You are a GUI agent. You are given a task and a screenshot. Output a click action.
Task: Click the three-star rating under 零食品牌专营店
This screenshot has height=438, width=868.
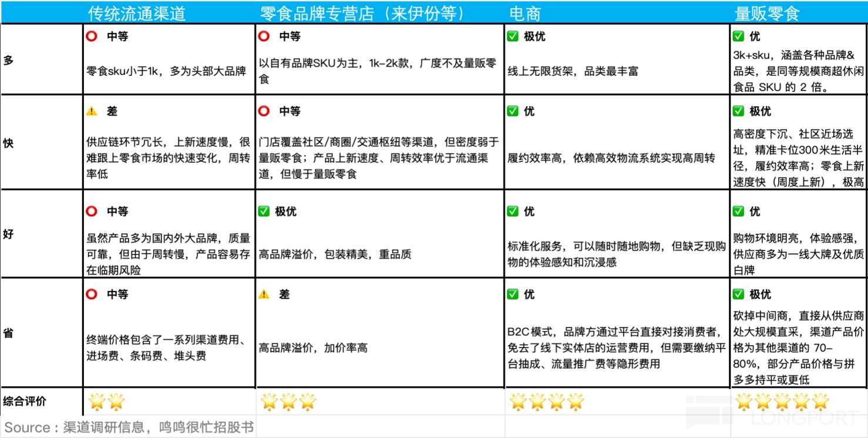pos(288,402)
